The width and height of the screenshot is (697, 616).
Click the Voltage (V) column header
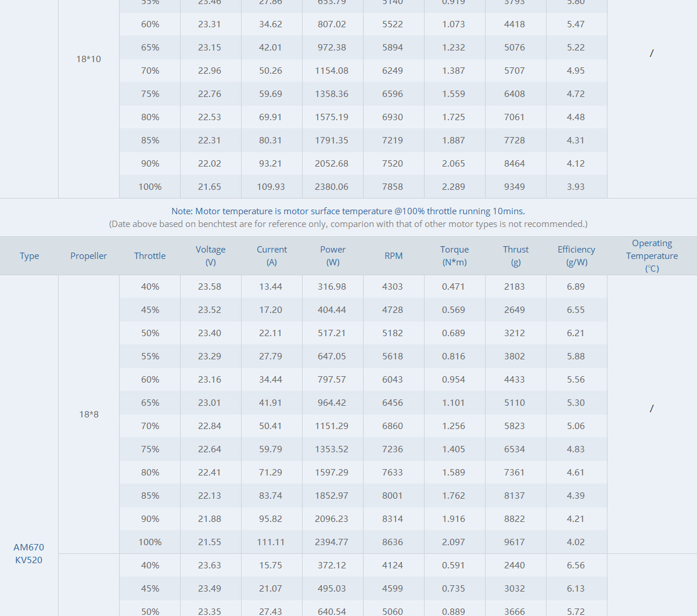pos(210,255)
